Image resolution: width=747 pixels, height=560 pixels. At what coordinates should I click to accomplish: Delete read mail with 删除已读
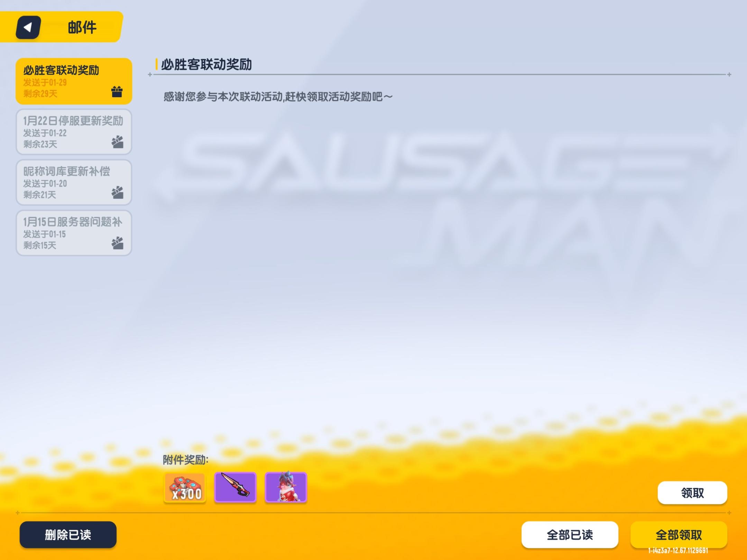68,535
